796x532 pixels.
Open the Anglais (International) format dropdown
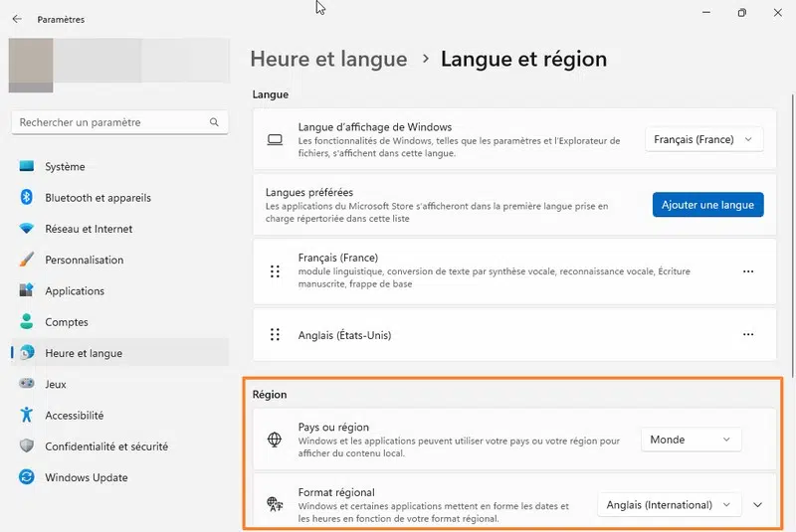(x=669, y=504)
